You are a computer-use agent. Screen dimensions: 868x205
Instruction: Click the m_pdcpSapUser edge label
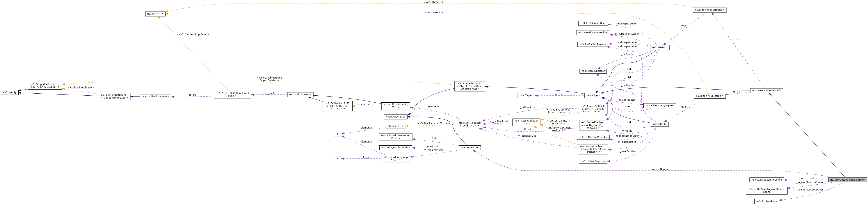pos(627,24)
